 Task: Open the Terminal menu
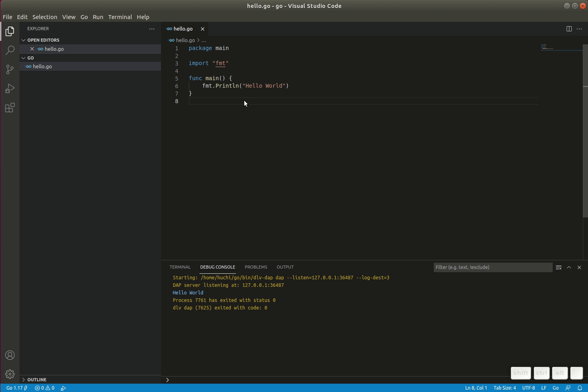tap(120, 17)
